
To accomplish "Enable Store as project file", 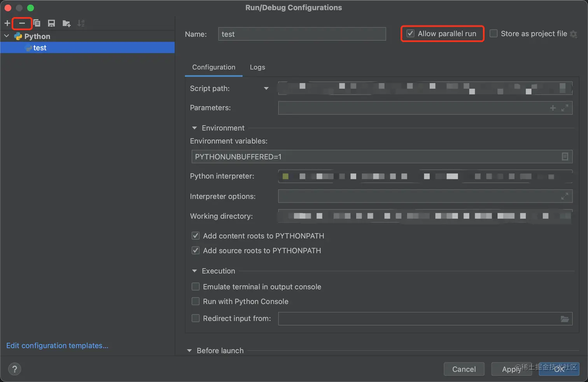I will click(x=493, y=34).
